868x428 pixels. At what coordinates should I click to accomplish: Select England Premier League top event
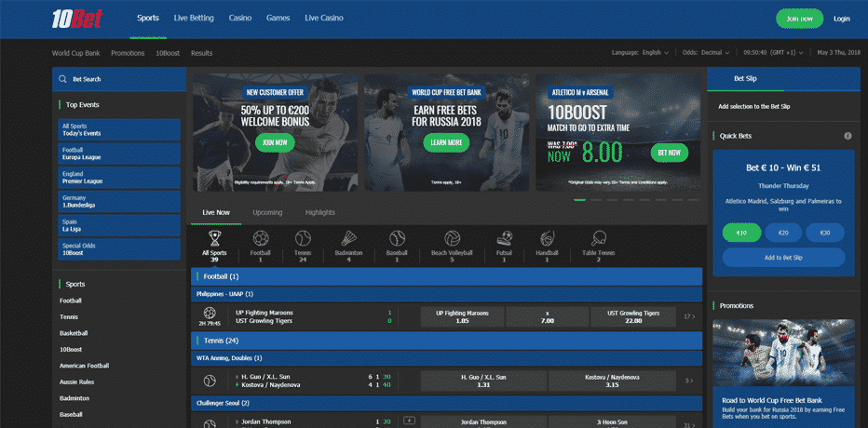(x=119, y=178)
